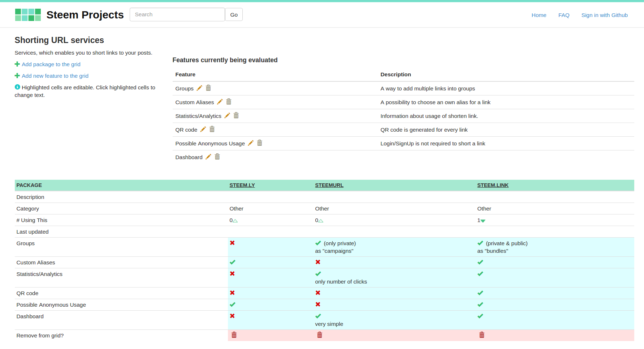Edit the QR code feature pencil icon
The image size is (644, 349).
pos(203,129)
